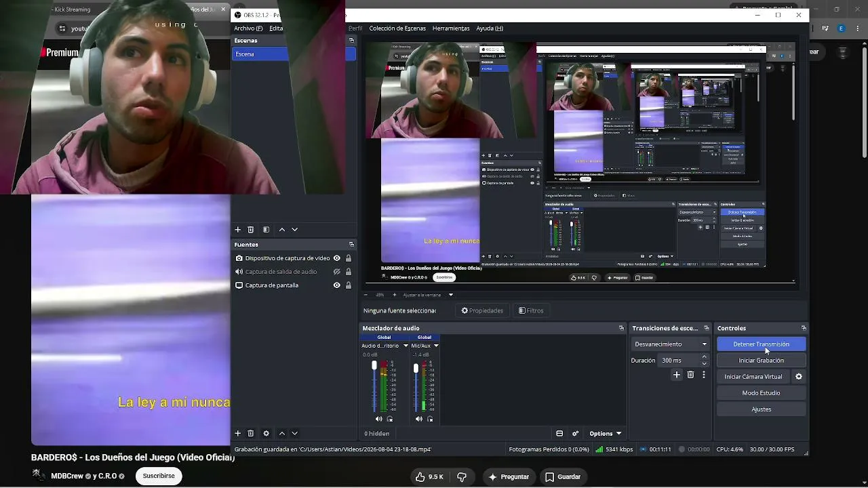Zoom in the preview with plus icon

click(x=394, y=295)
